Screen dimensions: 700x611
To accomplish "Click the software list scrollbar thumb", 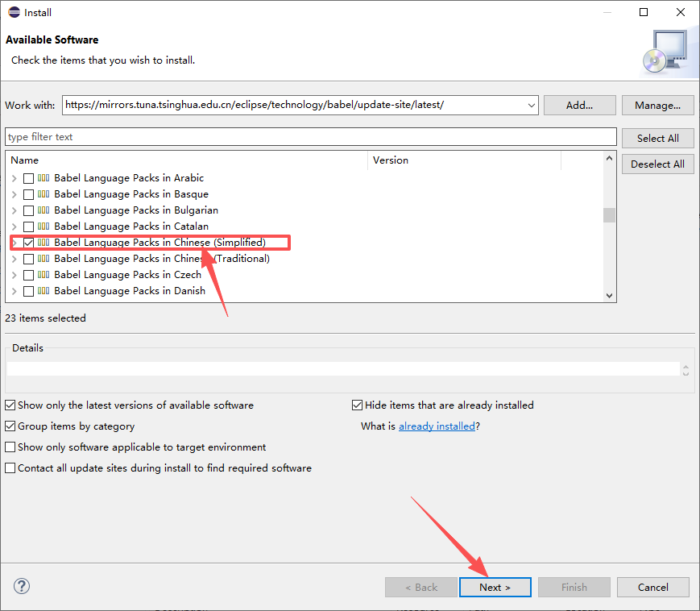I will [x=609, y=215].
